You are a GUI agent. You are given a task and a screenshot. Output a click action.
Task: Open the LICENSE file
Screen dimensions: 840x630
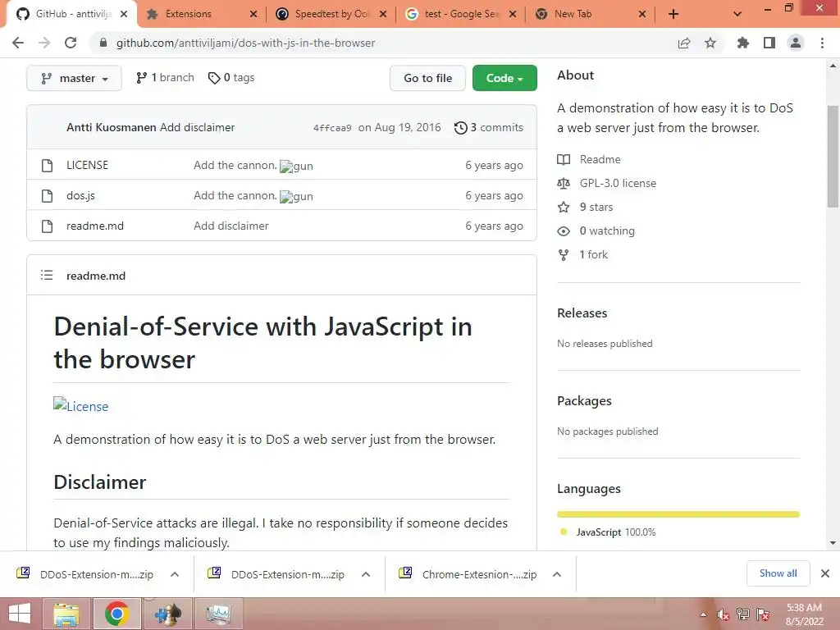click(x=87, y=165)
